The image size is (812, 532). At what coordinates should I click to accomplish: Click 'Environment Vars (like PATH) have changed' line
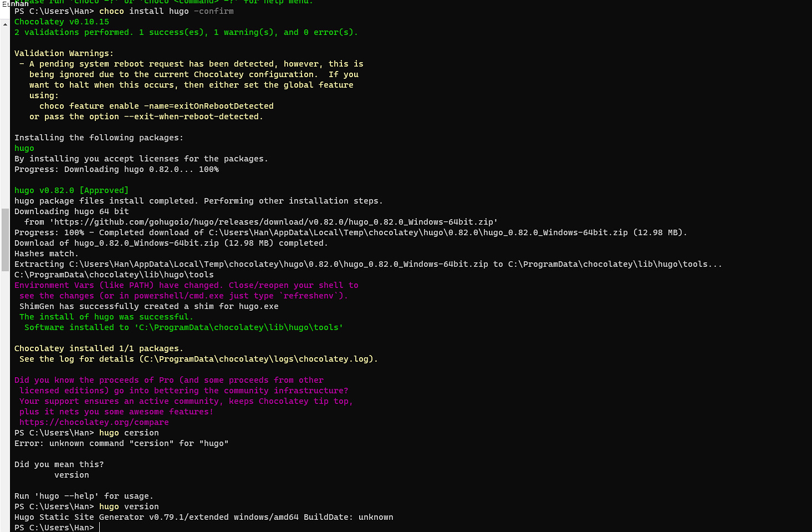click(x=186, y=285)
